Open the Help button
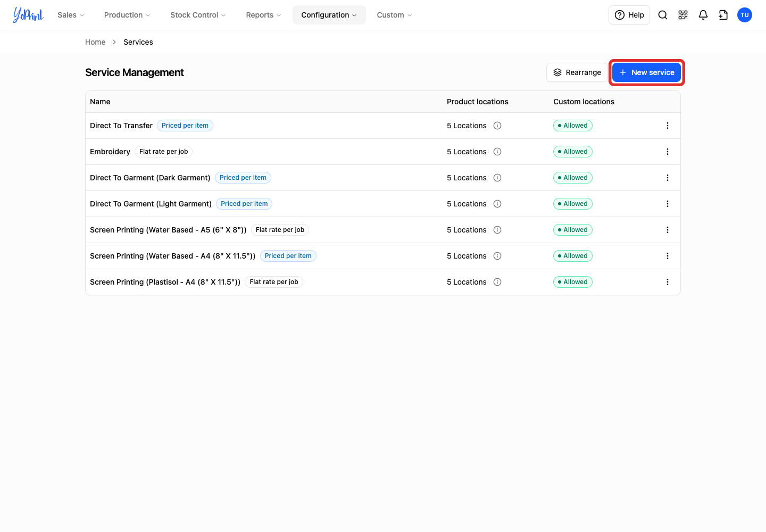This screenshot has height=532, width=766. coord(629,15)
